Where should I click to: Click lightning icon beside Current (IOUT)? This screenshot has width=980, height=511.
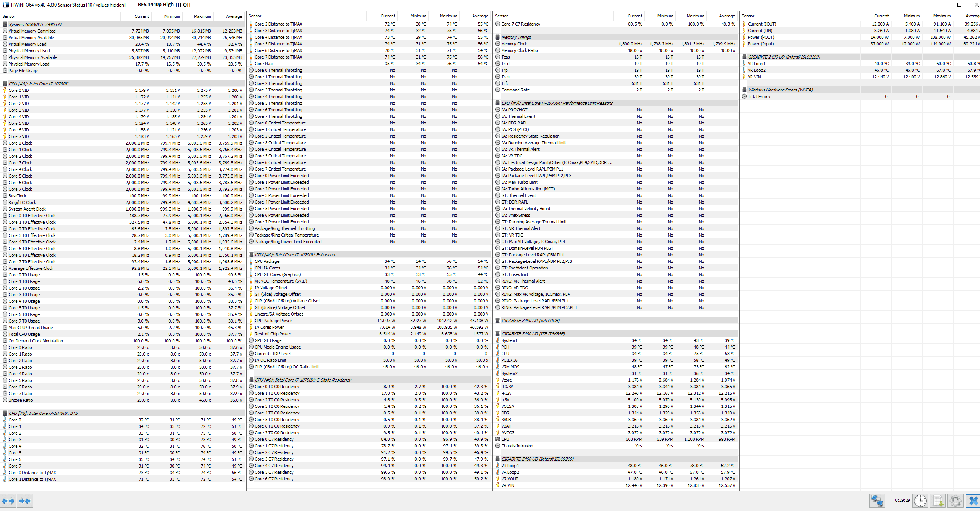pos(744,24)
